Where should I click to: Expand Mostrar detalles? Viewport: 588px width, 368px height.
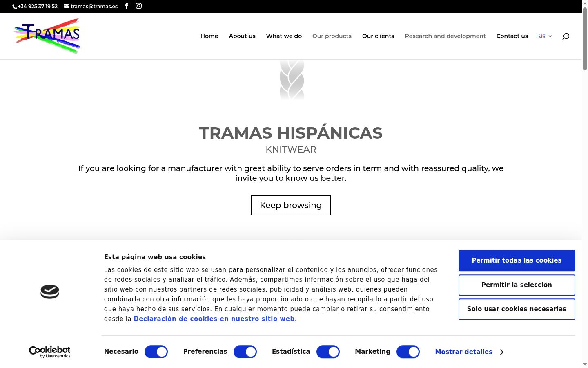(x=469, y=352)
